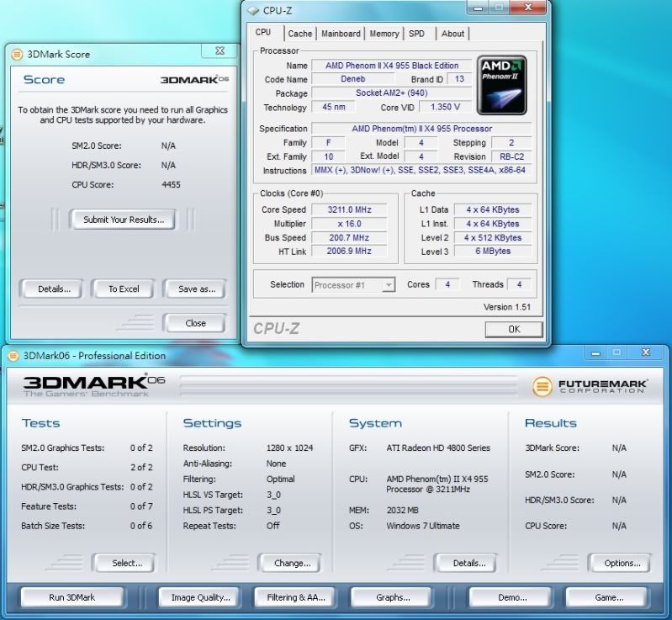Click the OS value Windows 7 Ultimate

tap(423, 526)
